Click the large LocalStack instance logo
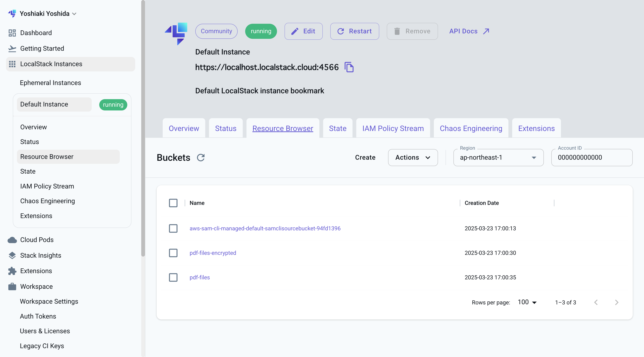The image size is (644, 357). 176,34
